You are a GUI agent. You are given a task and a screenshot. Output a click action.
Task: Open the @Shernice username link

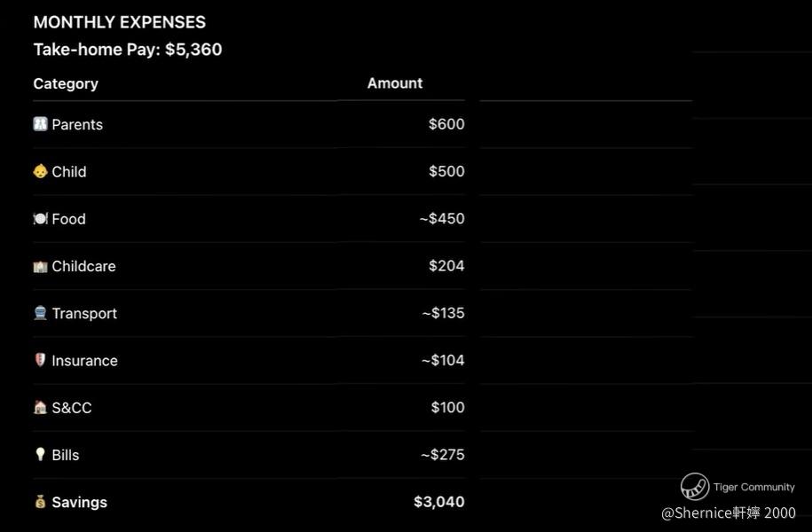[x=729, y=512]
